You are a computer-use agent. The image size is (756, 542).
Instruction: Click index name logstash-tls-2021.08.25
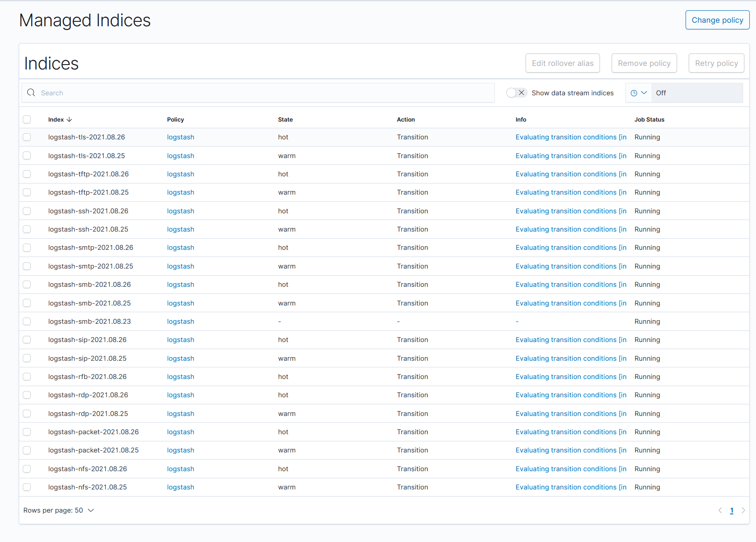click(x=86, y=156)
